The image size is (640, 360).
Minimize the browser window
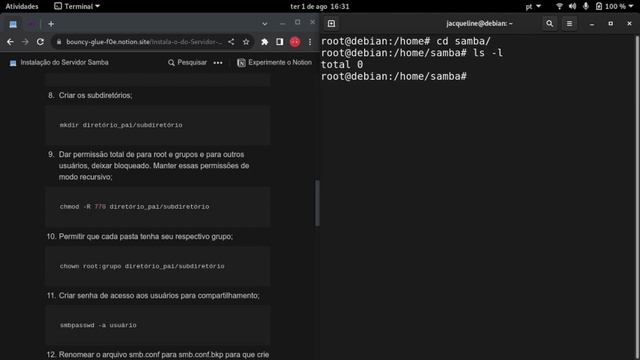(282, 24)
